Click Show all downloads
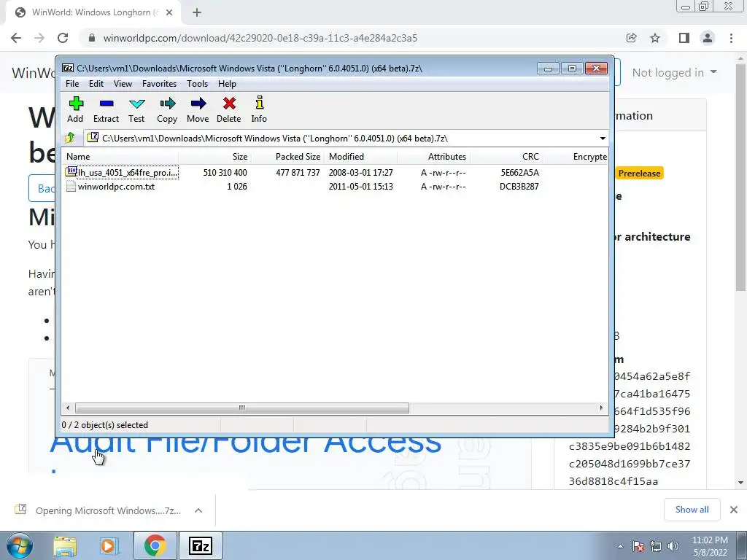Image resolution: width=747 pixels, height=560 pixels. click(692, 510)
